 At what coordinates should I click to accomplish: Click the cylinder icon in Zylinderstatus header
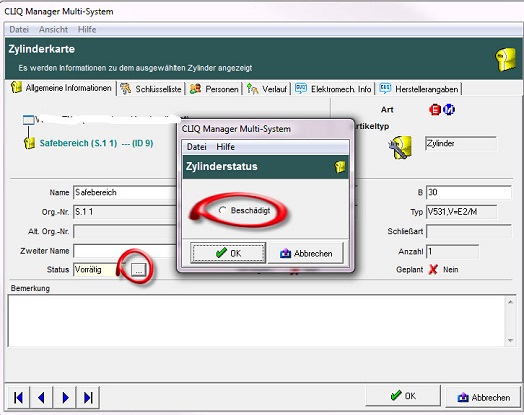point(340,166)
